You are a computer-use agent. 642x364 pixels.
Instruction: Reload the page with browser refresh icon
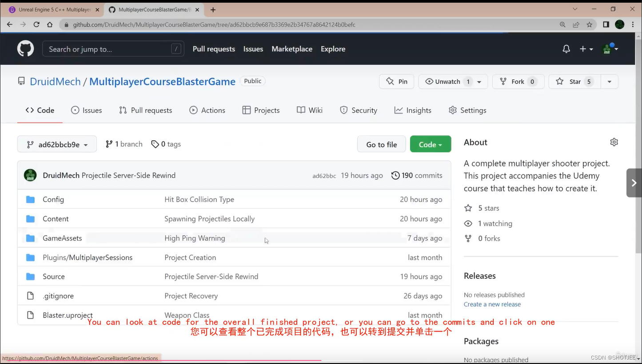point(37,25)
